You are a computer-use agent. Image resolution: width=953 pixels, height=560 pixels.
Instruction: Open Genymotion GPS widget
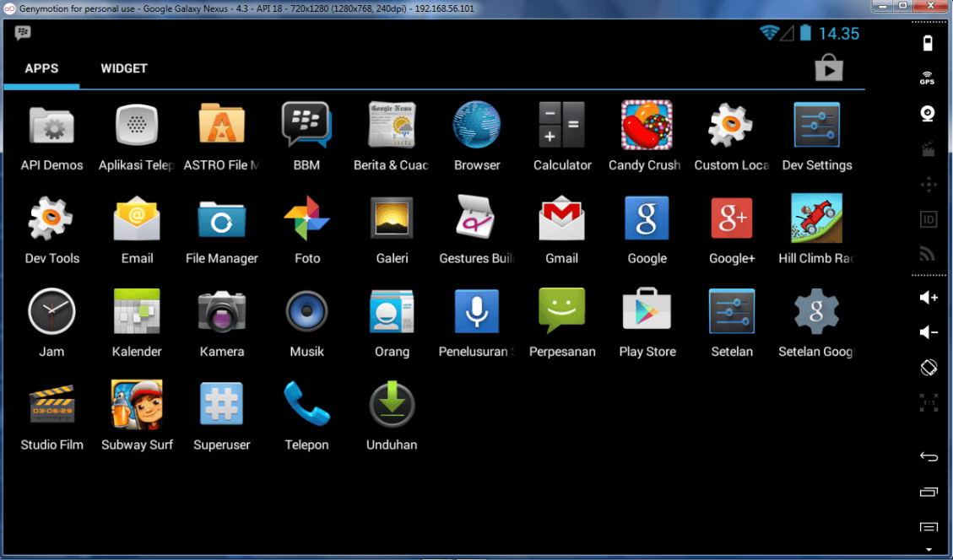point(928,78)
